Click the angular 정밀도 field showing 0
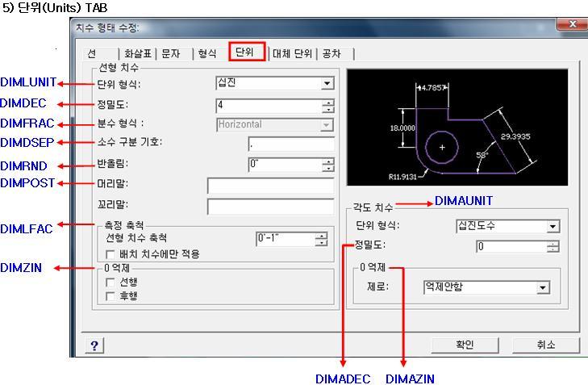Screen dimensions: 588x385 click(511, 246)
